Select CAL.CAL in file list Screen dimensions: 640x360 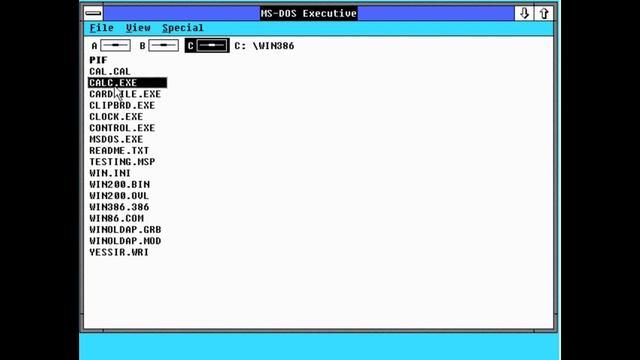tap(110, 71)
